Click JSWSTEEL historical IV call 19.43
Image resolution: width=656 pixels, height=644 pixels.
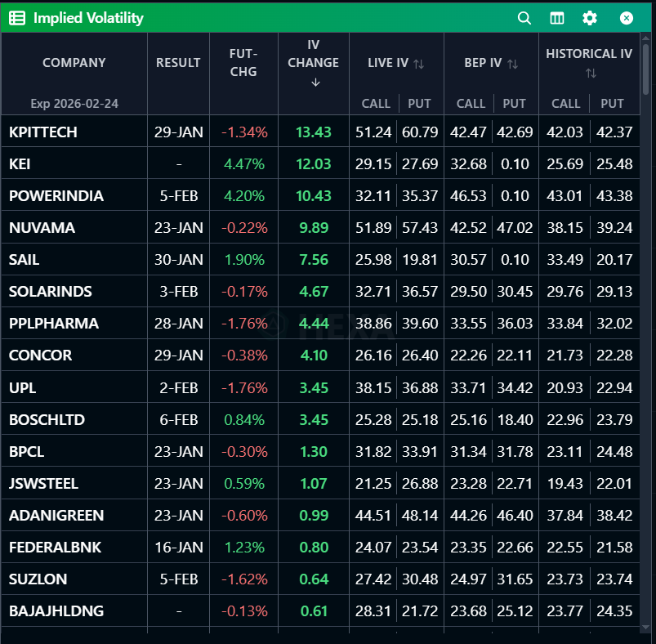pyautogui.click(x=565, y=484)
